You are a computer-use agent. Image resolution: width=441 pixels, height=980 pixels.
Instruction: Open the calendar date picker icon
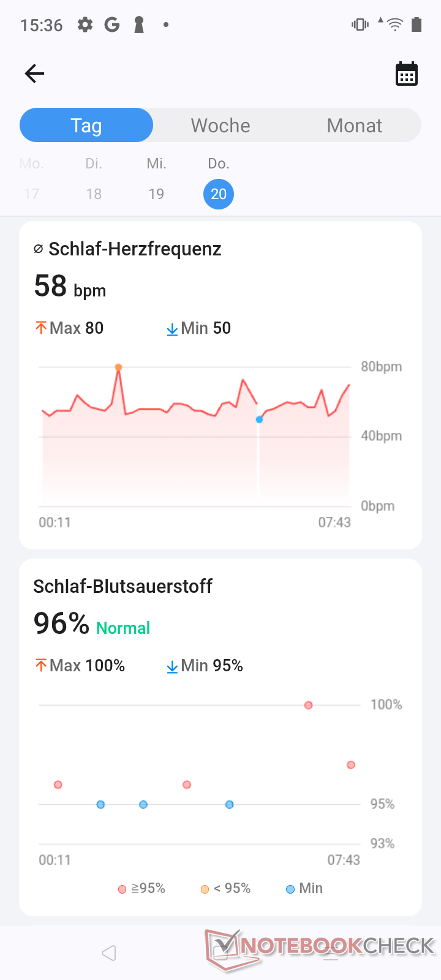[407, 74]
